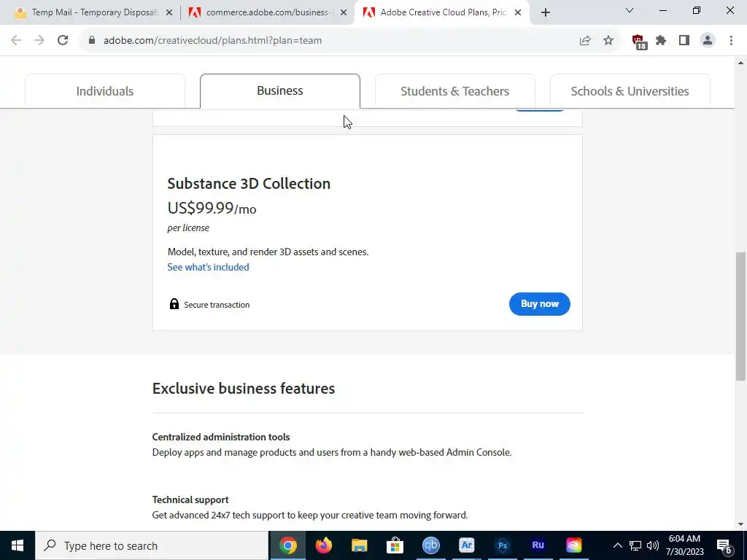Viewport: 747px width, 560px height.
Task: Open the Windows Start menu
Action: click(18, 545)
